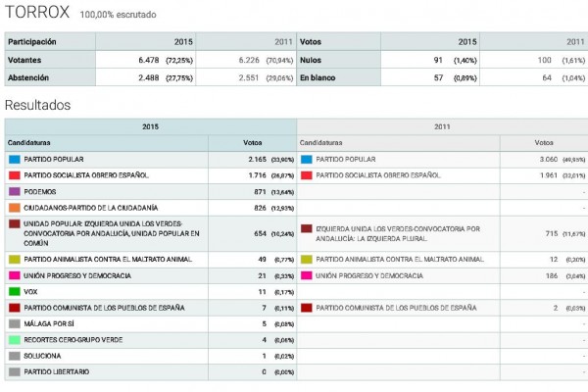The height and width of the screenshot is (392, 588).
Task: Click PARTIDO COMUNISTA DE LOS PUEBLOS 2015 name
Action: pos(104,308)
